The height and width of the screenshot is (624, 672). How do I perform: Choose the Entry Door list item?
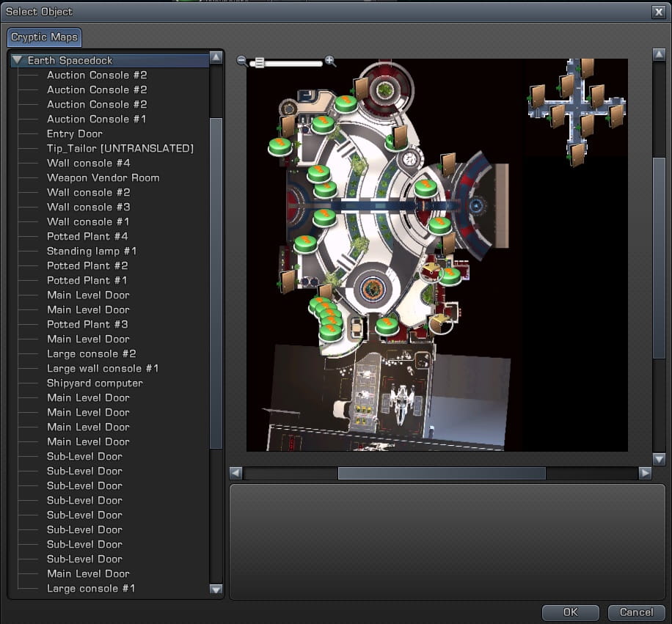coord(74,133)
